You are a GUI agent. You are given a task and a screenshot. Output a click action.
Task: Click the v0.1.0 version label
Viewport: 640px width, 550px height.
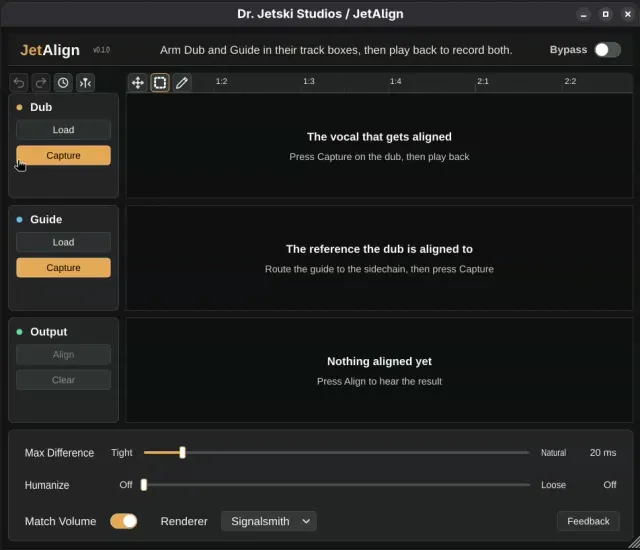pyautogui.click(x=101, y=50)
